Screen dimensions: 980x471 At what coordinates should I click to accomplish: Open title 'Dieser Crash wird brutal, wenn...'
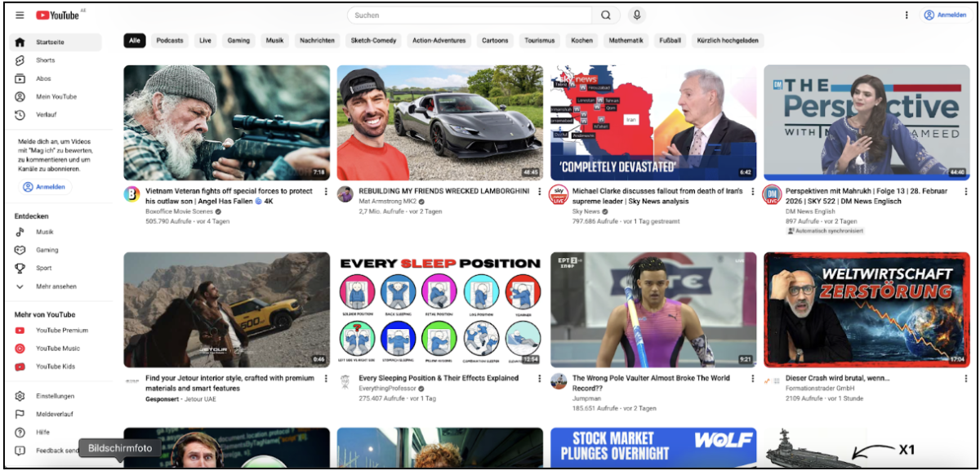coord(838,378)
